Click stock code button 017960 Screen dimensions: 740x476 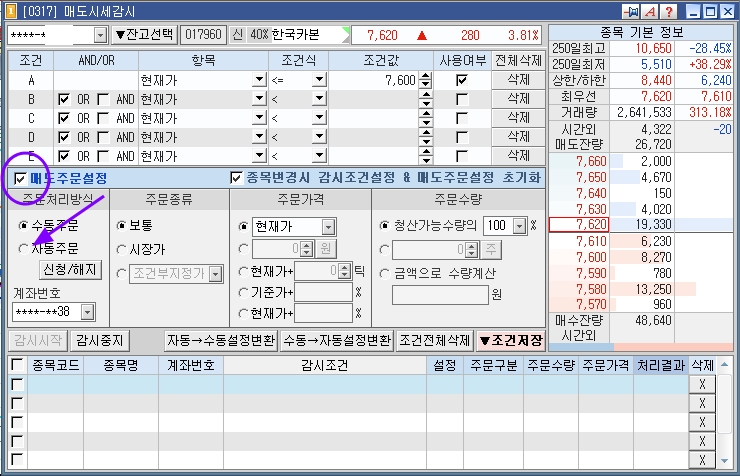click(203, 34)
